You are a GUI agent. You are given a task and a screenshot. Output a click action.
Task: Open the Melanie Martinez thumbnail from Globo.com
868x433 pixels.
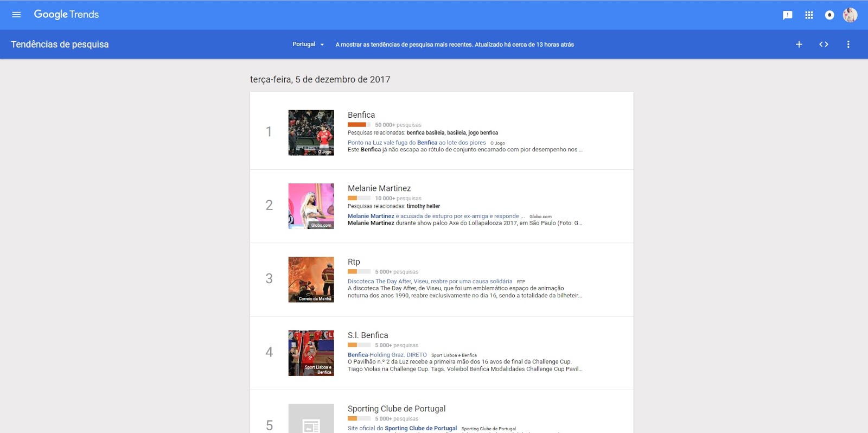[311, 206]
